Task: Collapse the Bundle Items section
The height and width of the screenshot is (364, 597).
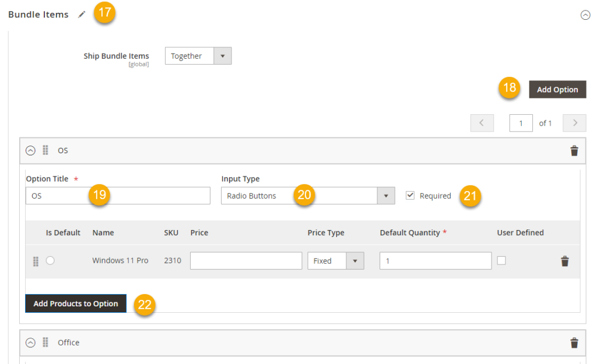Action: [585, 15]
